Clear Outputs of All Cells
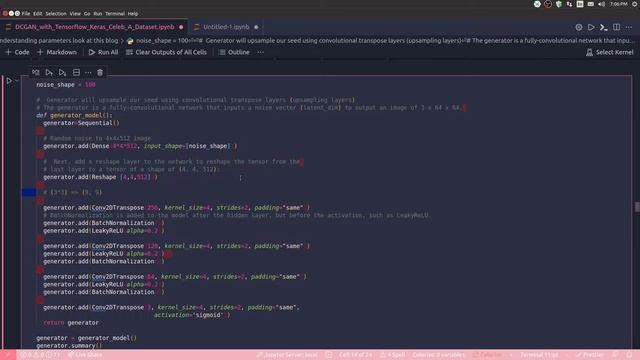This screenshot has width=640, height=360. tap(166, 52)
